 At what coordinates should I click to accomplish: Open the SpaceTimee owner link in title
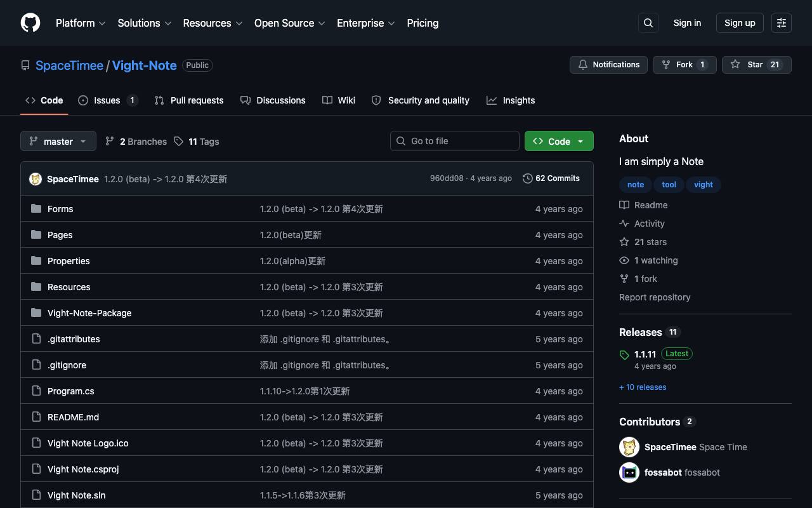tap(69, 65)
